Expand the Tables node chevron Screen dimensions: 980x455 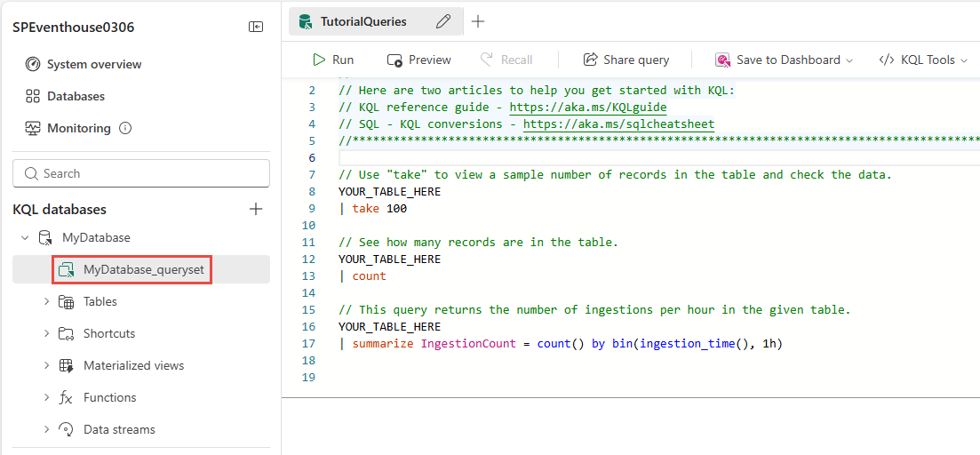pos(46,301)
